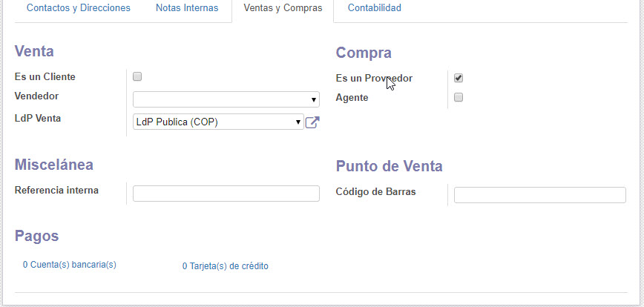Open the LdP Publica (COP) dropdown
Screen dimensions: 644x307
point(217,122)
